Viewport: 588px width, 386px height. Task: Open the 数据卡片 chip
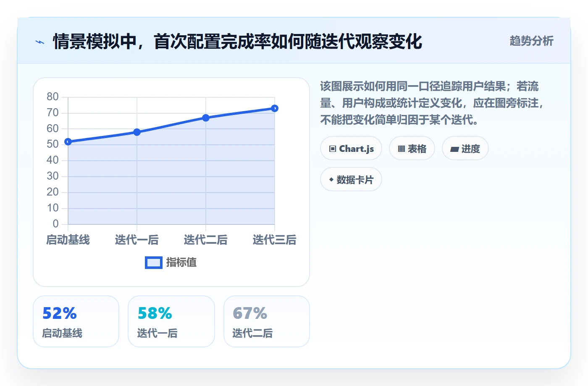(x=351, y=180)
